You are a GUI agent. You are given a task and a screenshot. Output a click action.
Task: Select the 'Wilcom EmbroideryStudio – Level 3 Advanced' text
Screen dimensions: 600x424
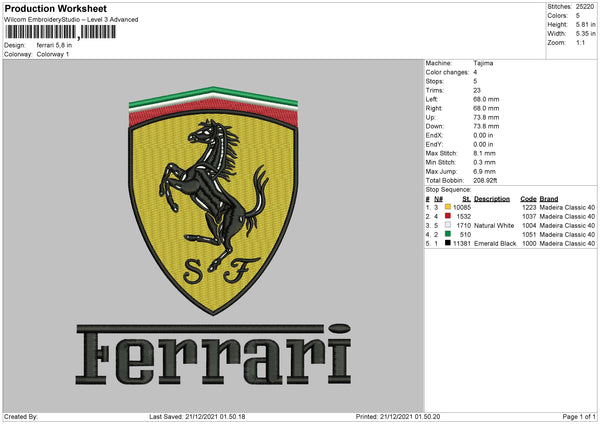(x=71, y=20)
